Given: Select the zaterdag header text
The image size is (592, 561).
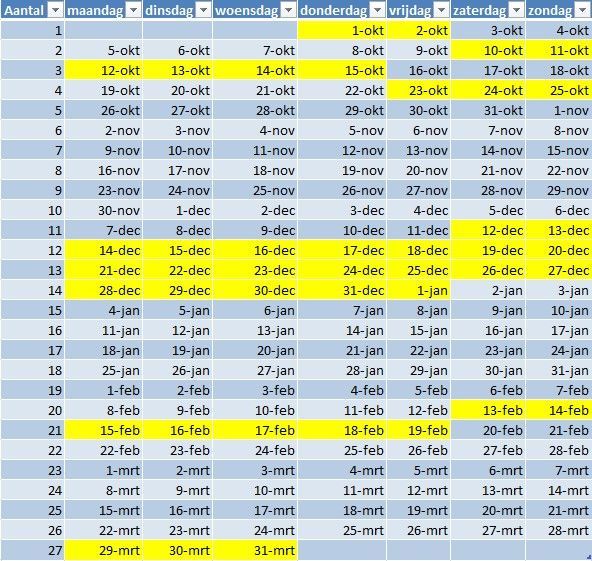Looking at the screenshot, I should pos(479,11).
